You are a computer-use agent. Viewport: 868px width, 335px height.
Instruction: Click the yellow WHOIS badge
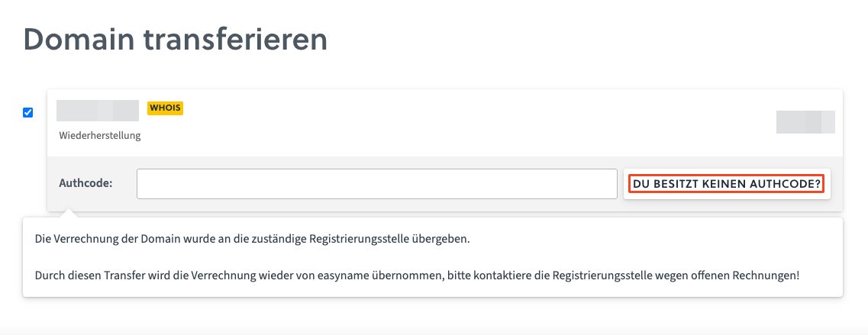point(166,108)
